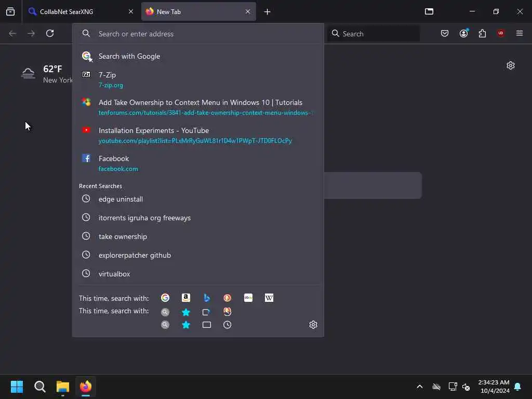
Task: Search this time with Amazon icon
Action: coord(186,298)
